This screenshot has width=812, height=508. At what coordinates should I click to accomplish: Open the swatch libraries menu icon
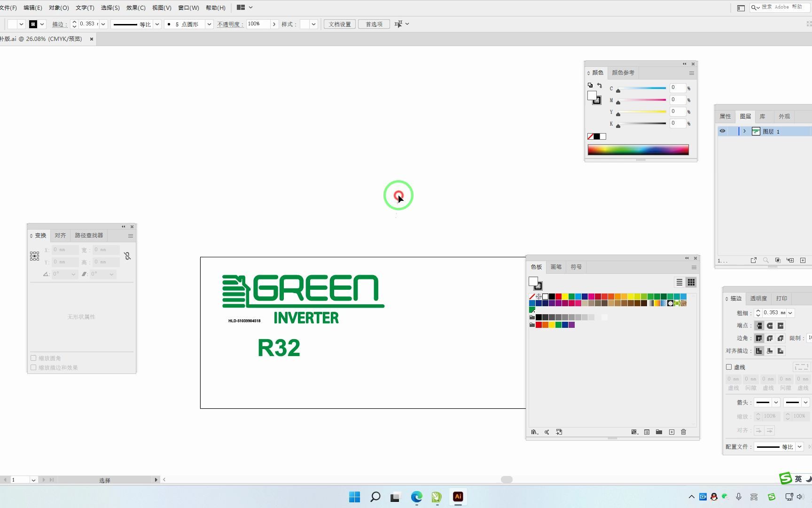coord(534,432)
